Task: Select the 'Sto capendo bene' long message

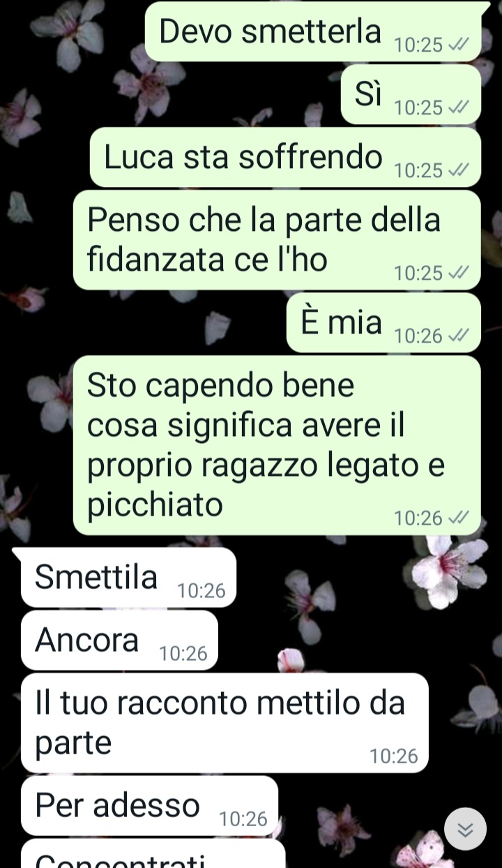Action: [x=277, y=445]
